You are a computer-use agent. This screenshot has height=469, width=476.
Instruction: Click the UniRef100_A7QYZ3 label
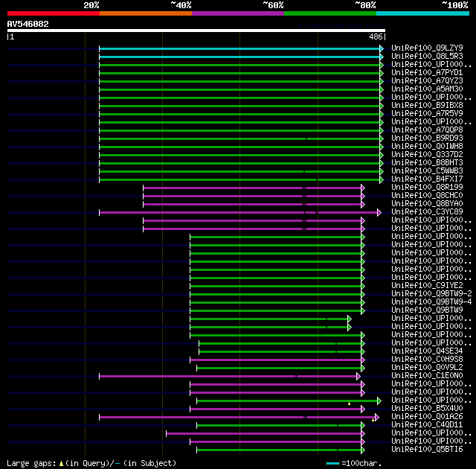click(427, 81)
